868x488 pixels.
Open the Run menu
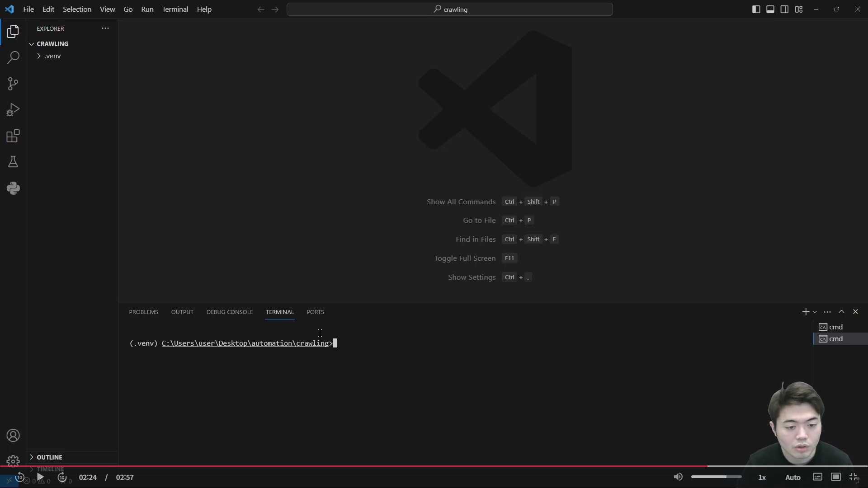(x=147, y=9)
